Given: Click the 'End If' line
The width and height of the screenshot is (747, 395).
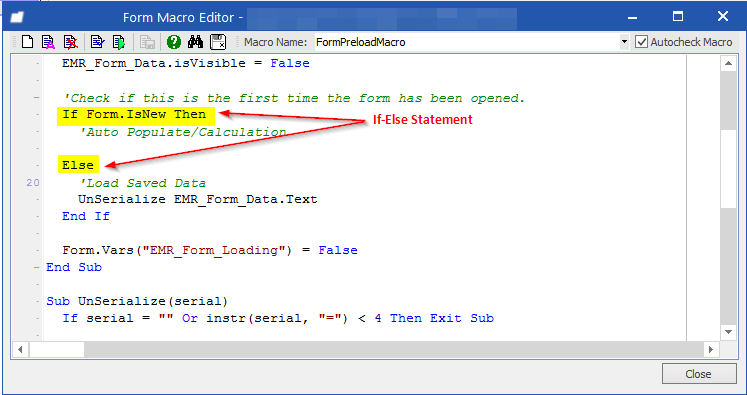Looking at the screenshot, I should click(x=86, y=216).
